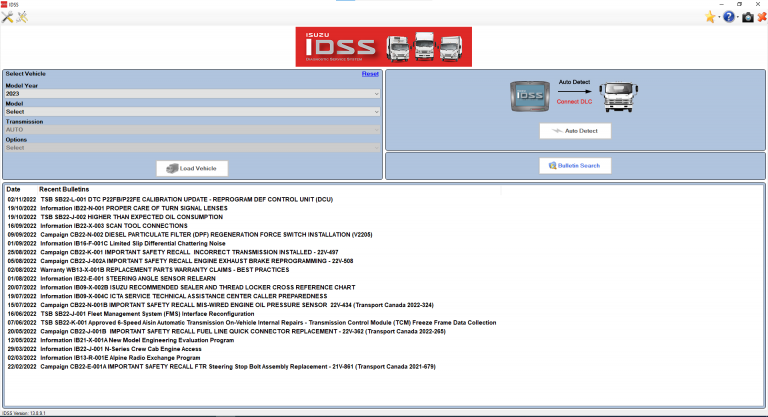Click the red X exit icon in toolbar
Screen dimensions: 768x417
(762, 17)
